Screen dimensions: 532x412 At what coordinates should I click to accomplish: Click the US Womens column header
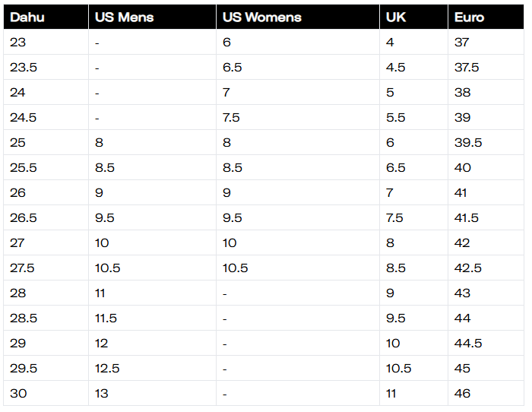click(x=262, y=17)
